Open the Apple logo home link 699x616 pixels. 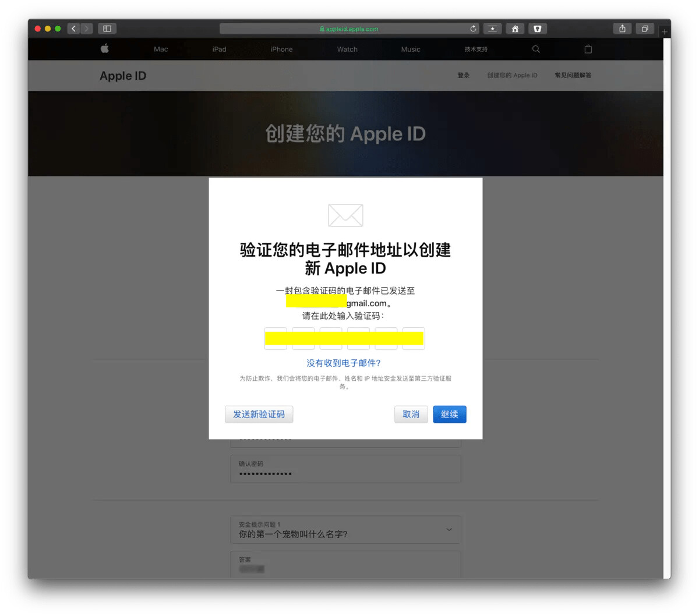[x=105, y=49]
